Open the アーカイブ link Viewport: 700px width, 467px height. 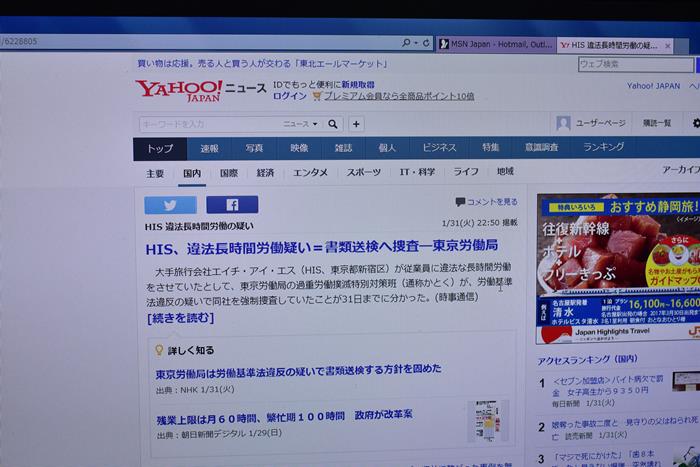(681, 170)
